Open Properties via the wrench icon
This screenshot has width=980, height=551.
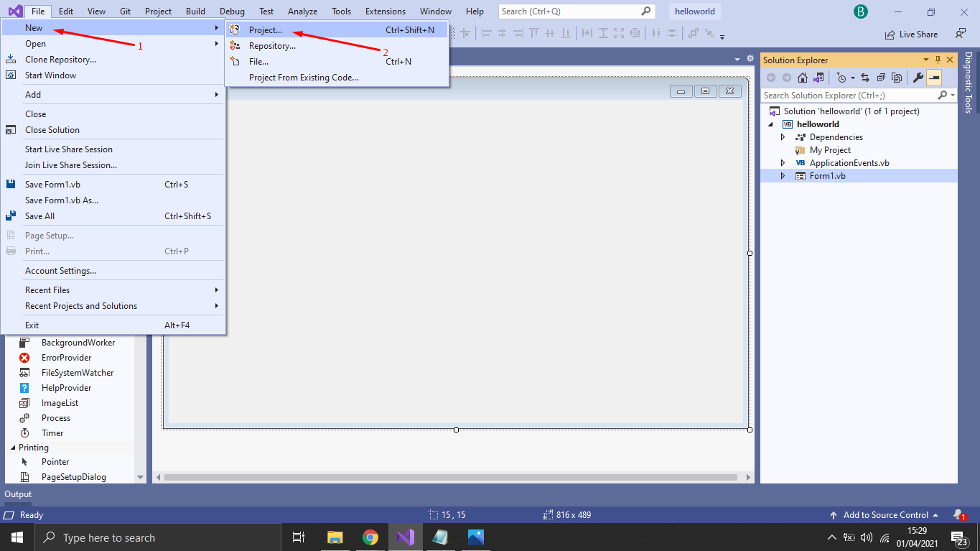coord(917,78)
